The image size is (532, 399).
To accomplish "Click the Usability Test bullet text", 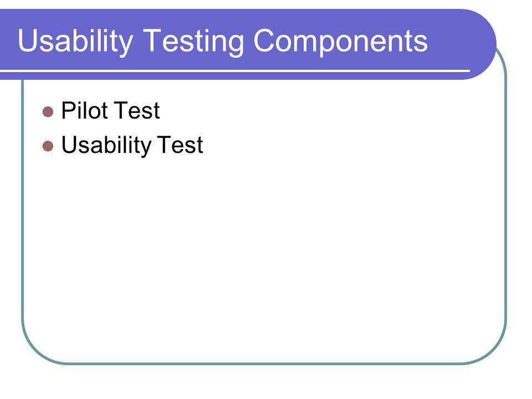I will coord(132,146).
